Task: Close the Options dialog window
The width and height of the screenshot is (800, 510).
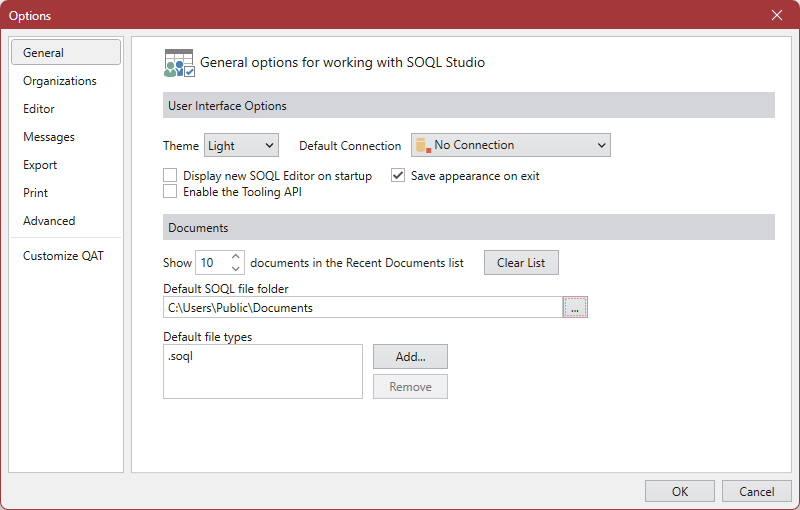Action: point(777,15)
